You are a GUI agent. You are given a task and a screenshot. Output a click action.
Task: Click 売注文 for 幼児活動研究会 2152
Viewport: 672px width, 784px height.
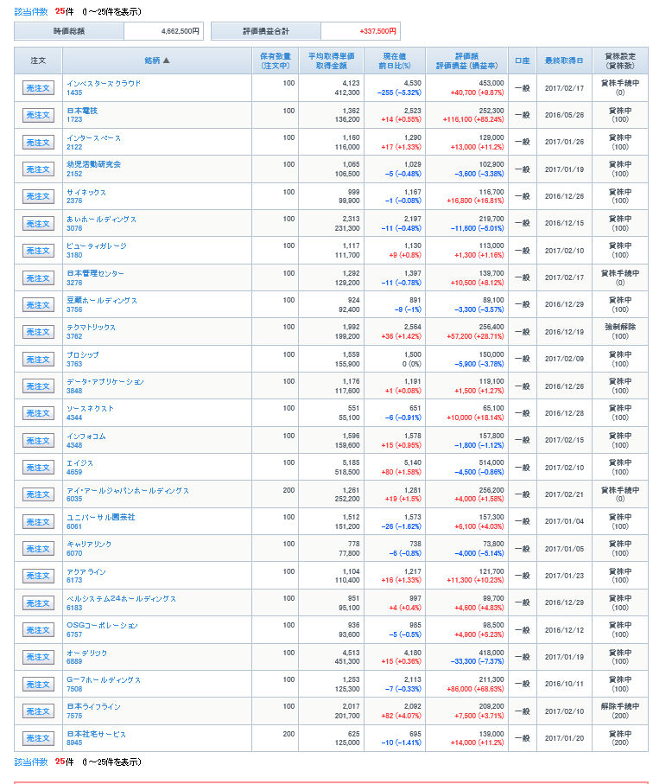coord(39,169)
